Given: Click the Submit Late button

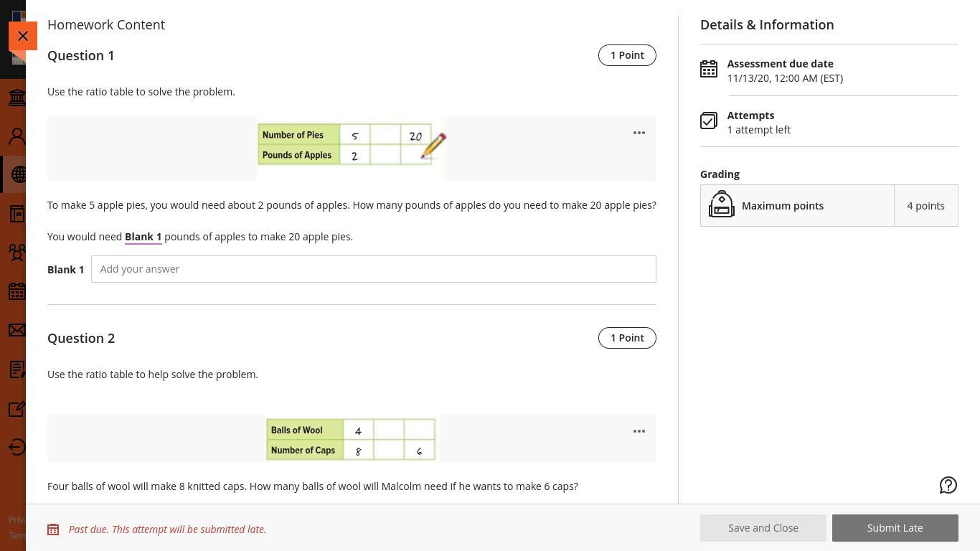Looking at the screenshot, I should point(895,528).
